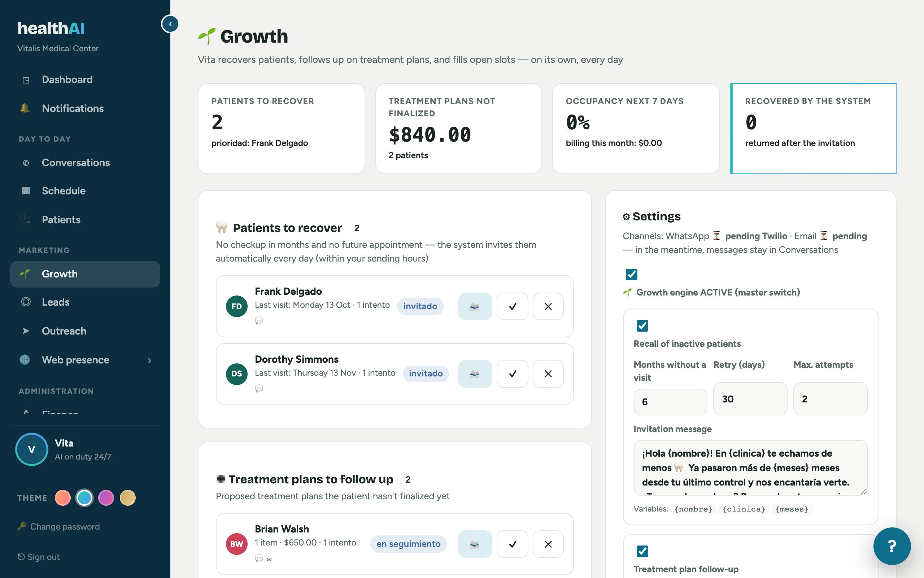Dismiss Brian Walsh with the X button

[x=548, y=544]
